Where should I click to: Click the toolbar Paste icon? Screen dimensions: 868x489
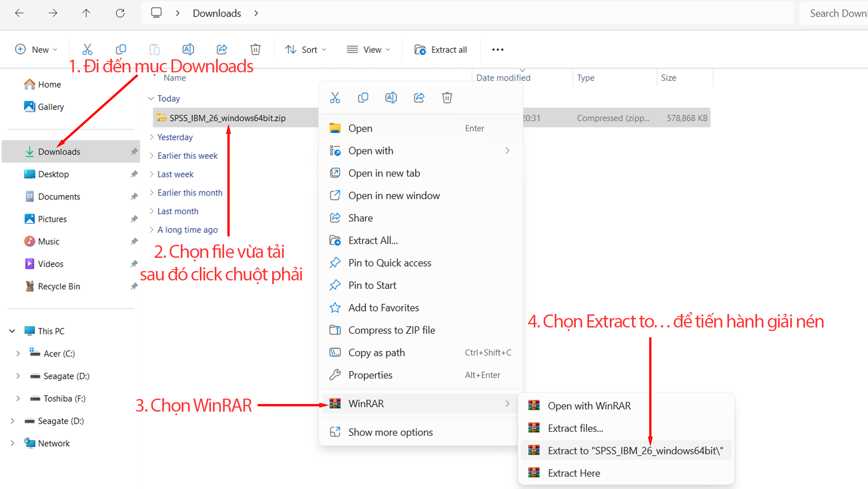pos(155,49)
